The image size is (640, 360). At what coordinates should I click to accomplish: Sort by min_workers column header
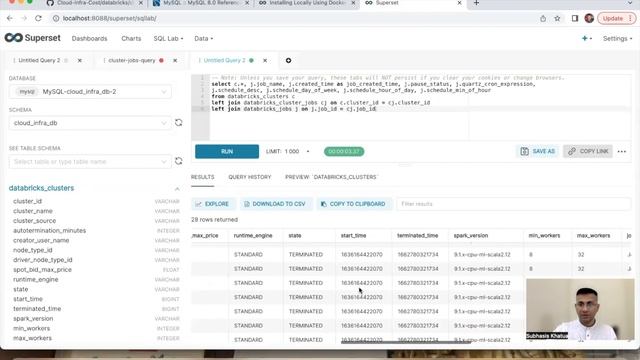click(x=544, y=236)
